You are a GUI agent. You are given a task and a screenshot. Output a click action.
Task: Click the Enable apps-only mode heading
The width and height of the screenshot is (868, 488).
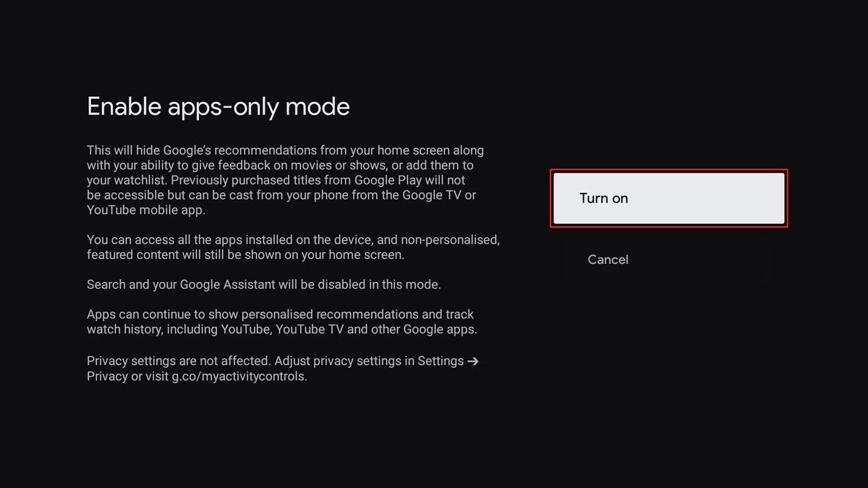(x=218, y=106)
